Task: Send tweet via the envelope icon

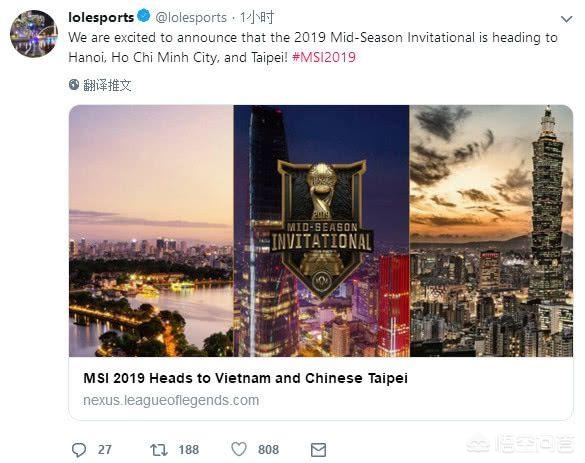Action: [318, 450]
